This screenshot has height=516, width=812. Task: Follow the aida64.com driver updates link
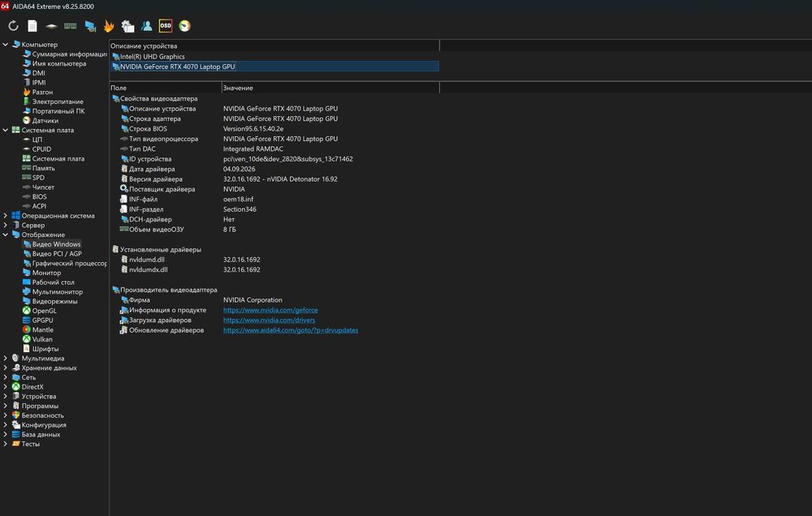tap(291, 330)
